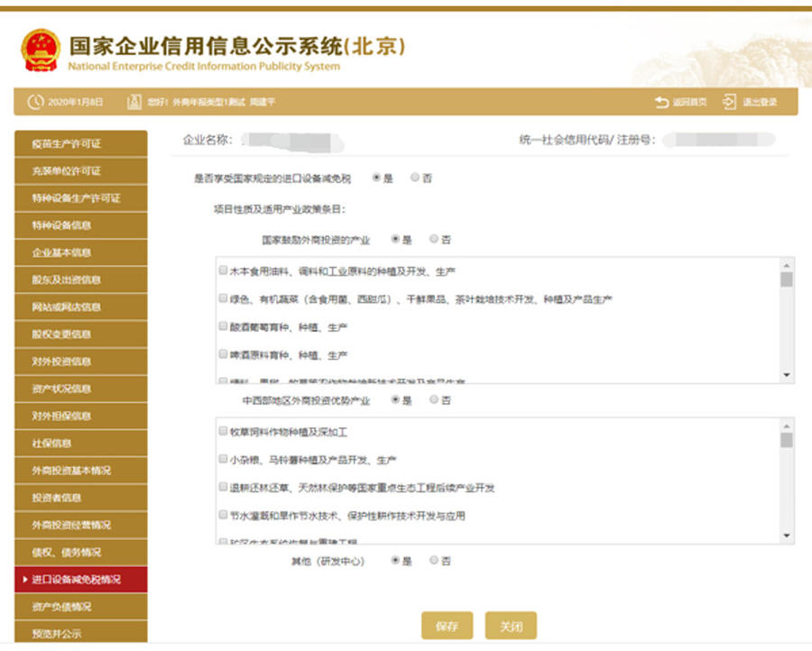Check 绿色、有机蔬菜 干鲜果品 option
Screen dimensions: 812x651
click(x=223, y=298)
